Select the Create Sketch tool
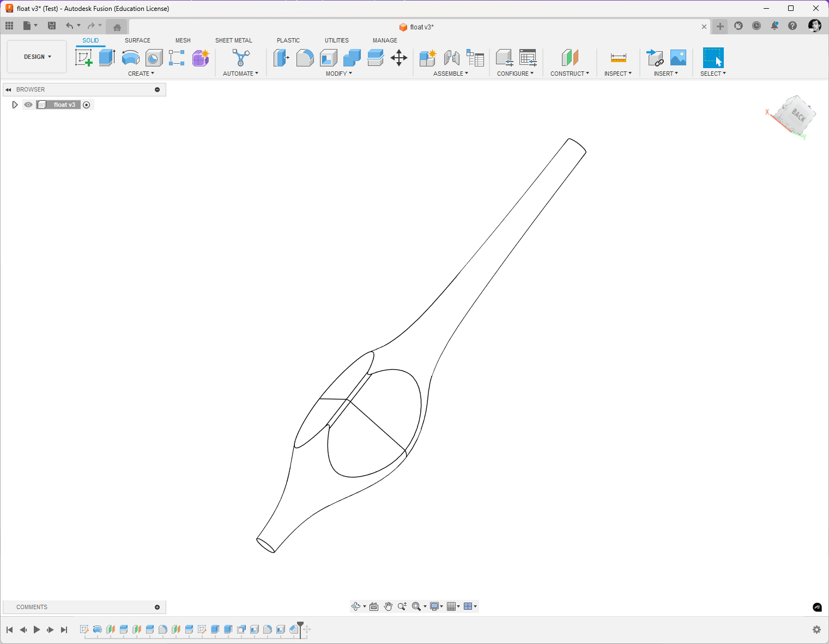This screenshot has width=829, height=644. (x=84, y=57)
